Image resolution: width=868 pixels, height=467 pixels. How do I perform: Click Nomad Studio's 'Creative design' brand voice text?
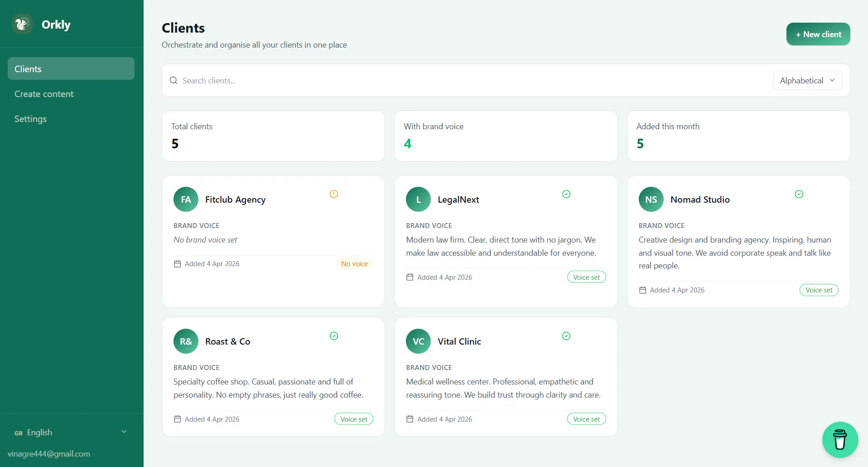coord(735,253)
